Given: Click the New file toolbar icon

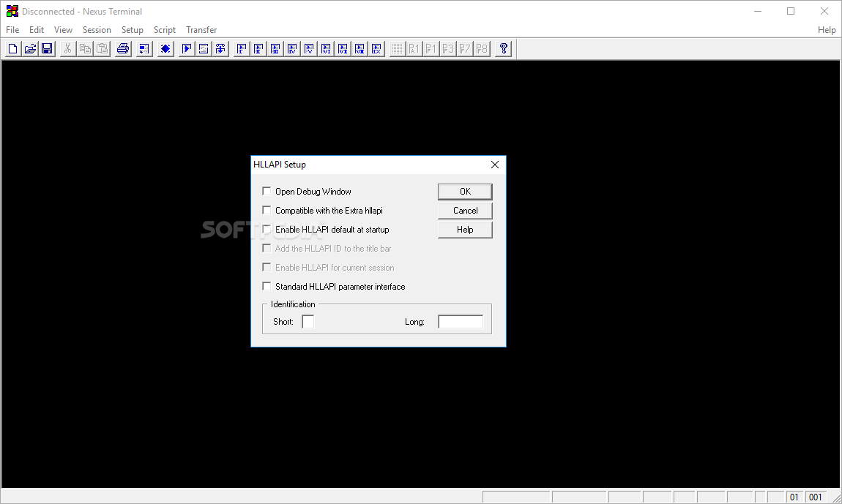Looking at the screenshot, I should 13,49.
